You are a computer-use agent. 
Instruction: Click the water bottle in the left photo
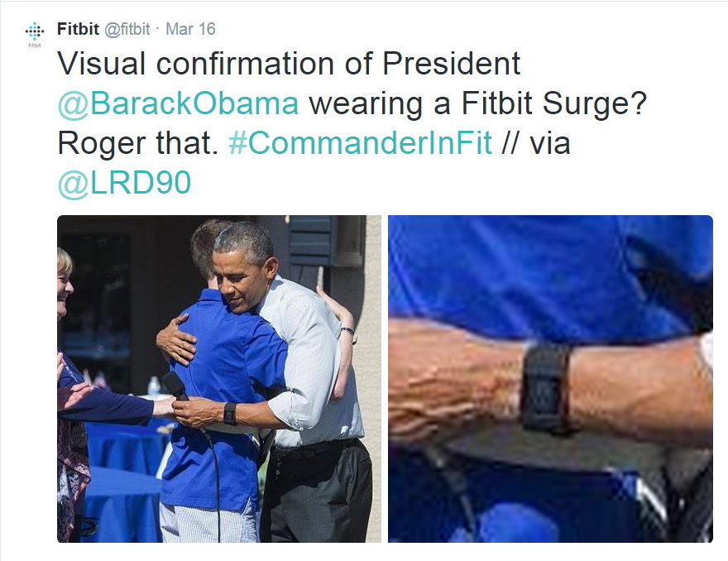click(x=154, y=386)
